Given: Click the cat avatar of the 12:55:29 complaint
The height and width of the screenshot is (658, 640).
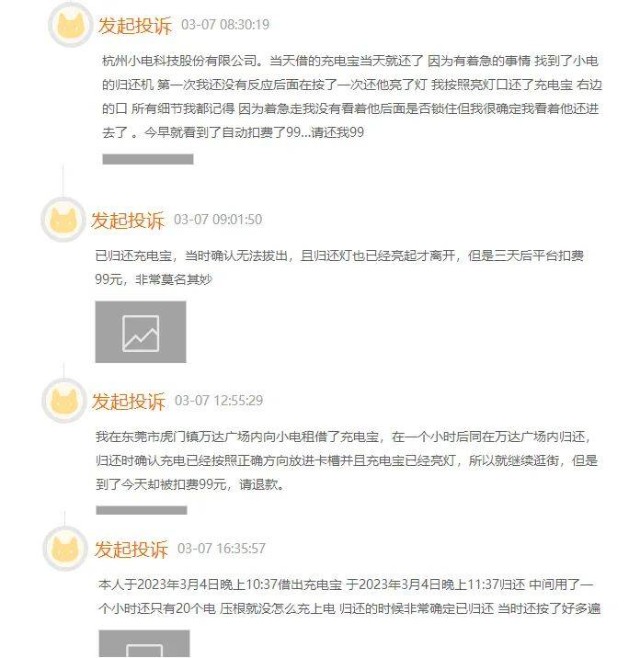Looking at the screenshot, I should (64, 401).
